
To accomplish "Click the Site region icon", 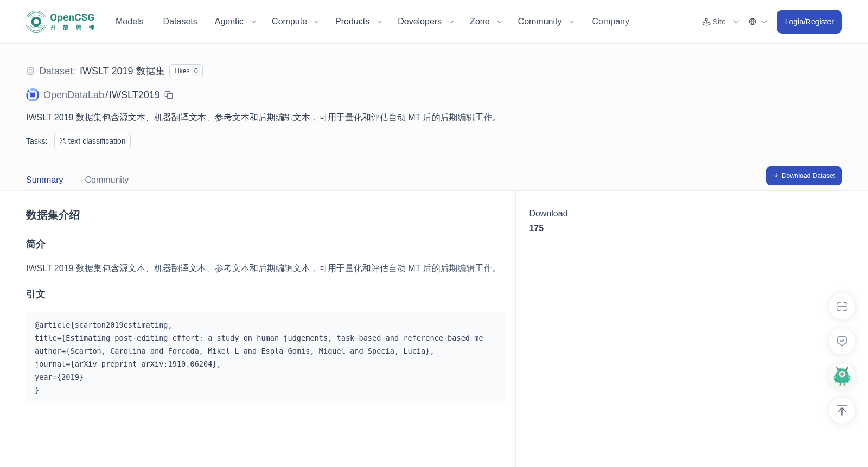I will 706,22.
